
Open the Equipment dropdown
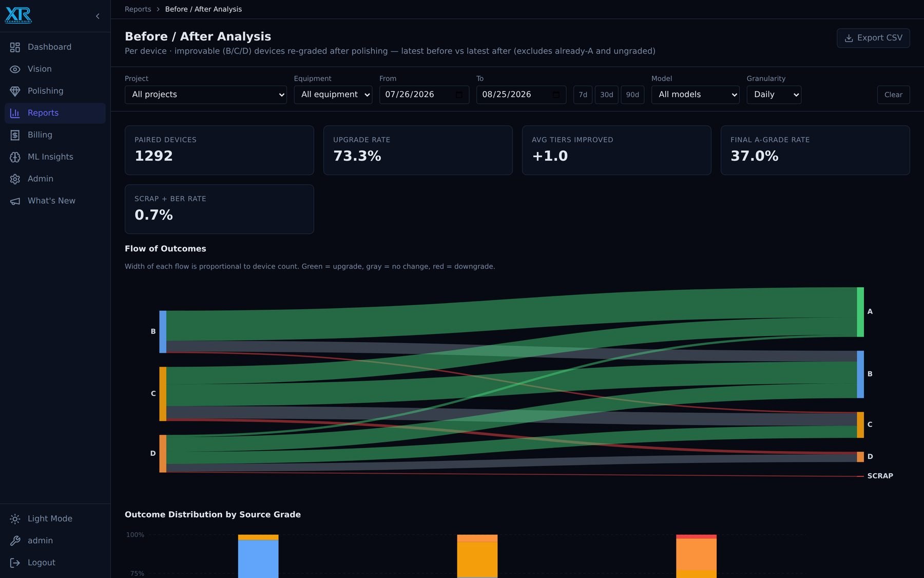[x=333, y=95]
